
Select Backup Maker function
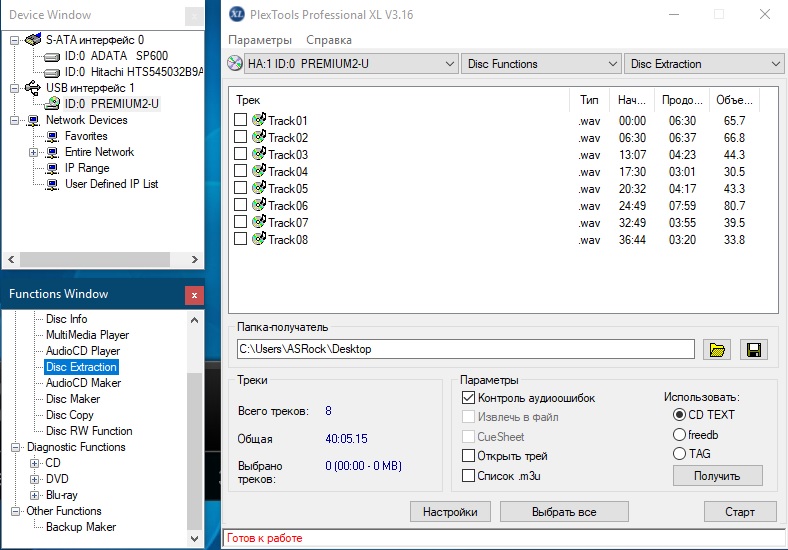(81, 527)
